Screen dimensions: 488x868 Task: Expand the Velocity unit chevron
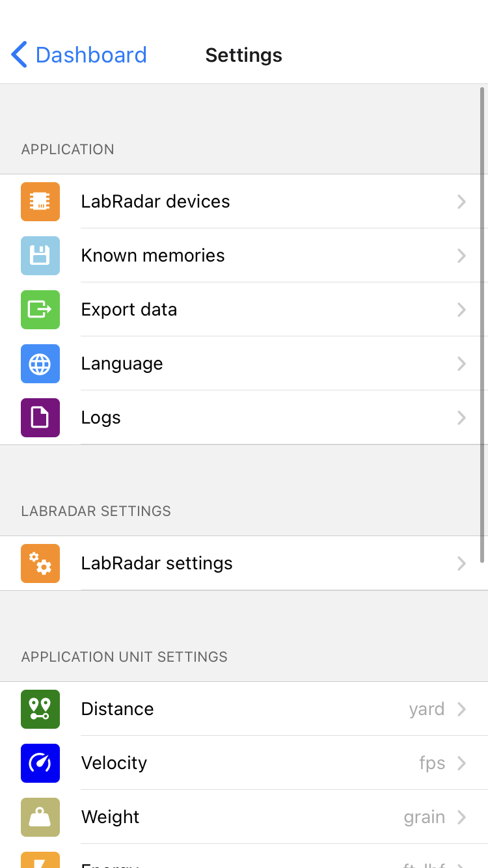click(x=461, y=763)
